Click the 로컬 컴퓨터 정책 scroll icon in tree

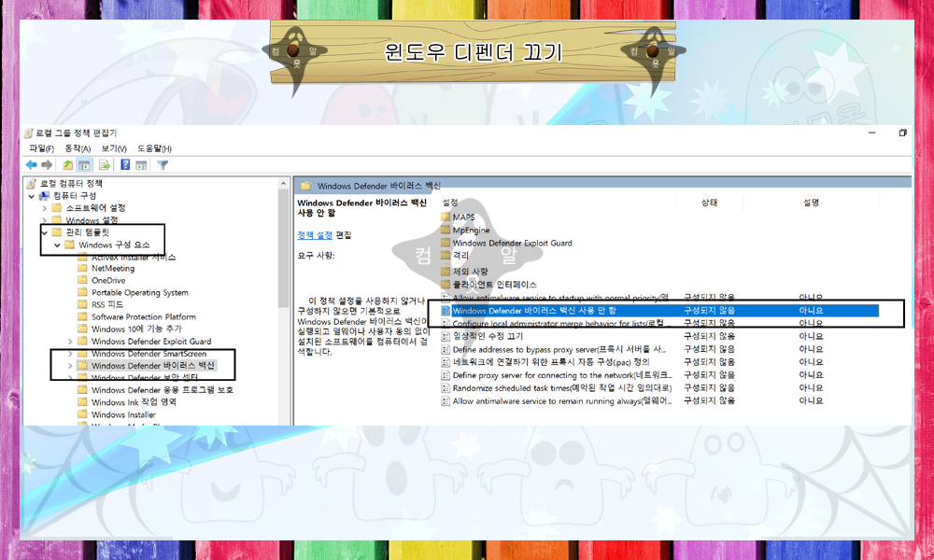pos(32,183)
